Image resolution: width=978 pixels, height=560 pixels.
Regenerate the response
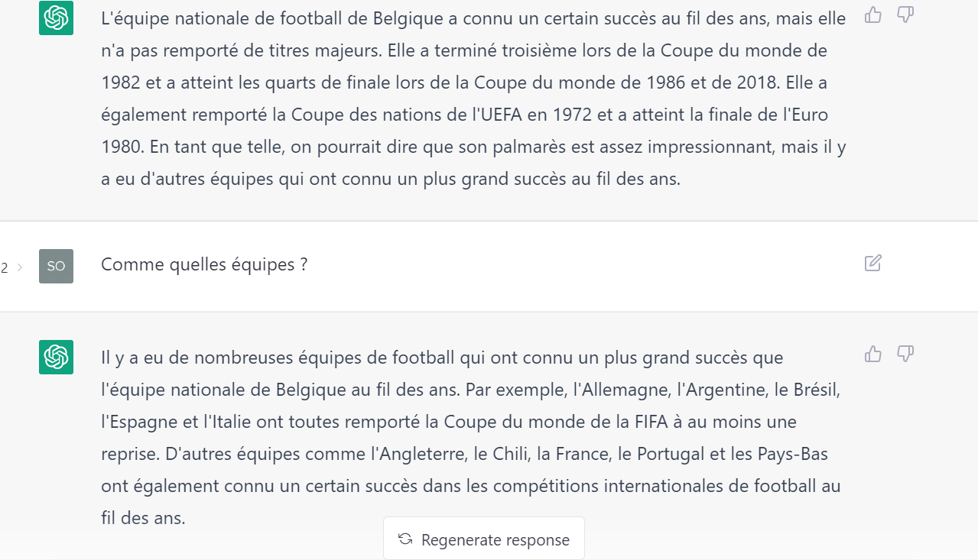point(484,539)
